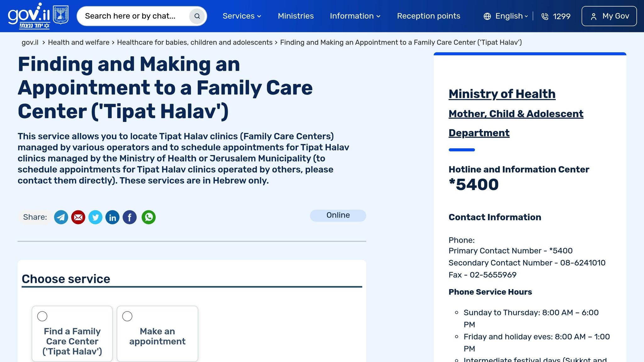Open Health and welfare breadcrumb
This screenshot has height=362, width=644.
(x=79, y=42)
